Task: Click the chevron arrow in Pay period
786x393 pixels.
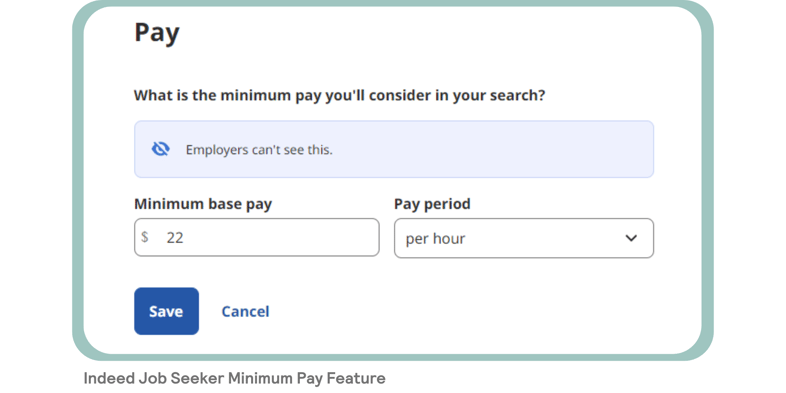Action: pyautogui.click(x=631, y=238)
